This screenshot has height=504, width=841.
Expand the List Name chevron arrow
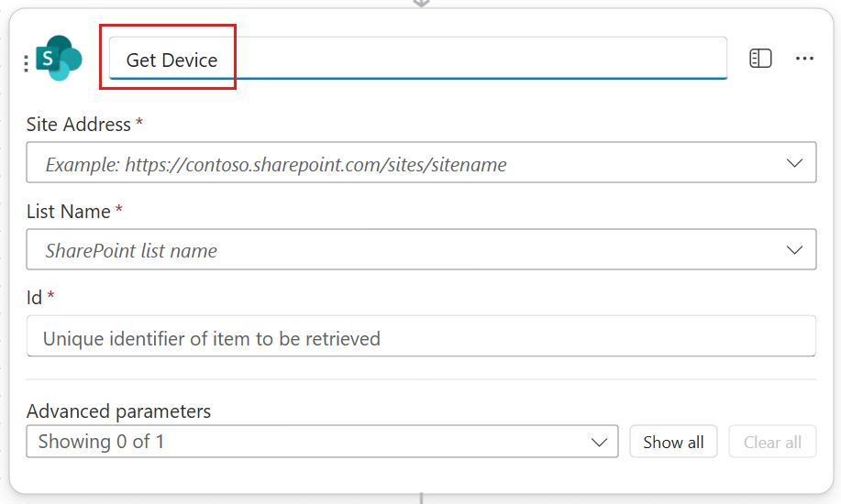tap(794, 249)
